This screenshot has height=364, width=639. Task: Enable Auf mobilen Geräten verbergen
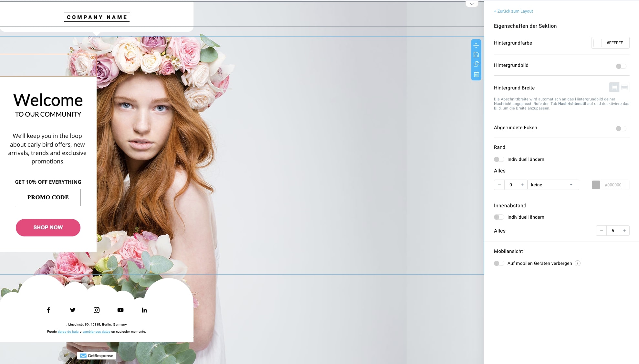(499, 263)
